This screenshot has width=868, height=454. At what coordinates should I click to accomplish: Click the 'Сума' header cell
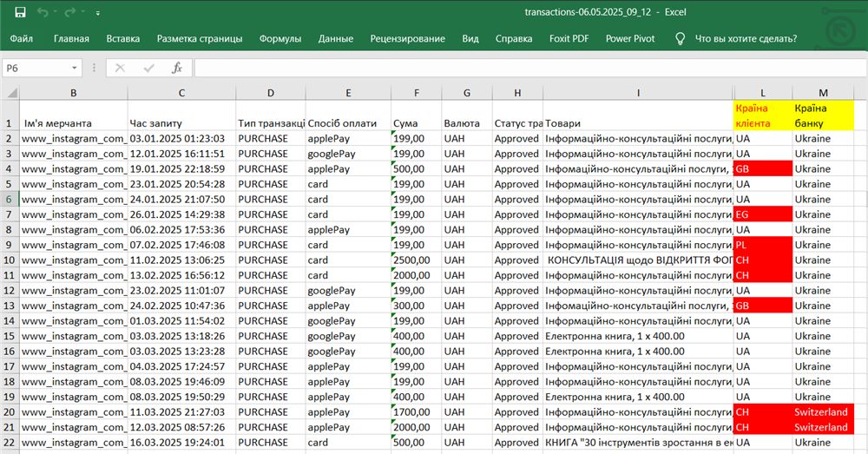point(417,115)
